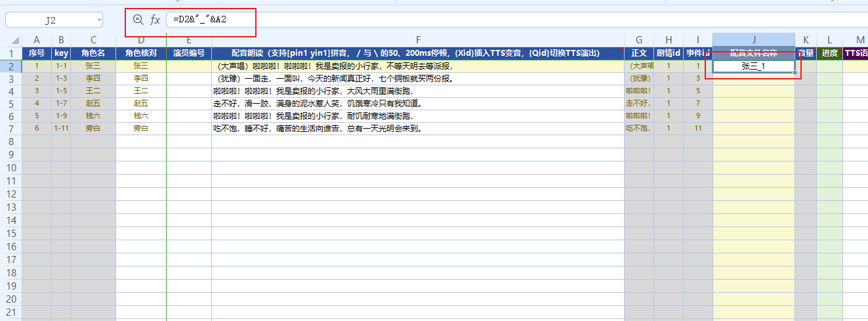Select column J header

pyautogui.click(x=753, y=41)
